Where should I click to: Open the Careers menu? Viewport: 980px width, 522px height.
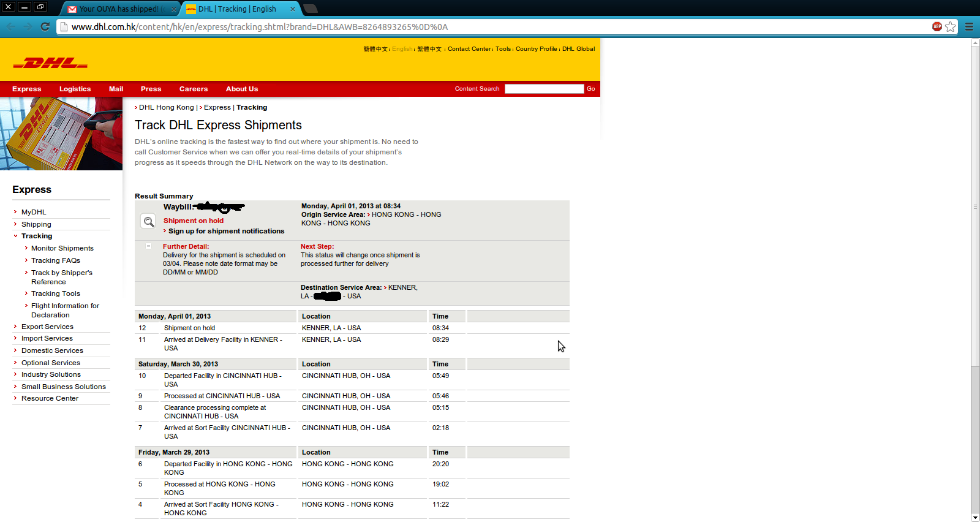coord(194,89)
